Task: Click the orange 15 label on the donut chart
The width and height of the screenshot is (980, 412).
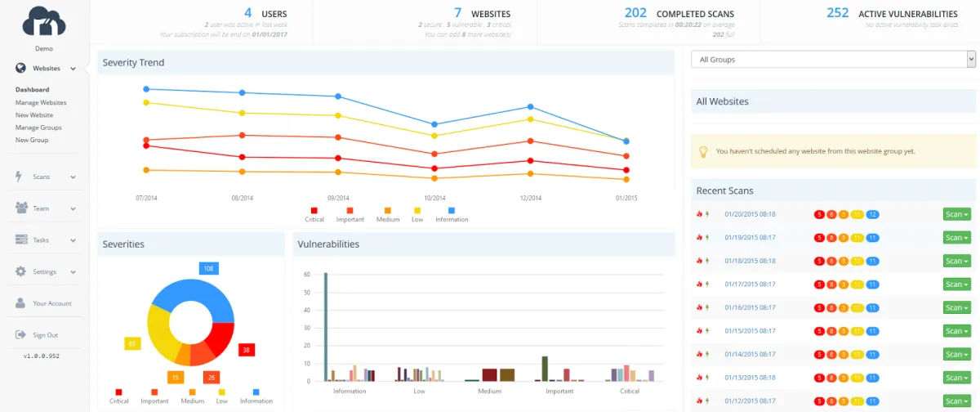Action: click(x=176, y=377)
